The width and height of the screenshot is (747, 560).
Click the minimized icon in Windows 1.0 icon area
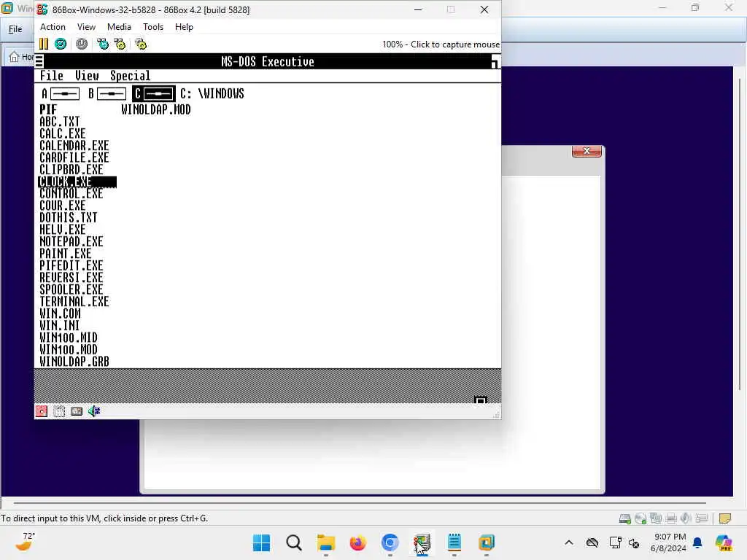click(480, 400)
